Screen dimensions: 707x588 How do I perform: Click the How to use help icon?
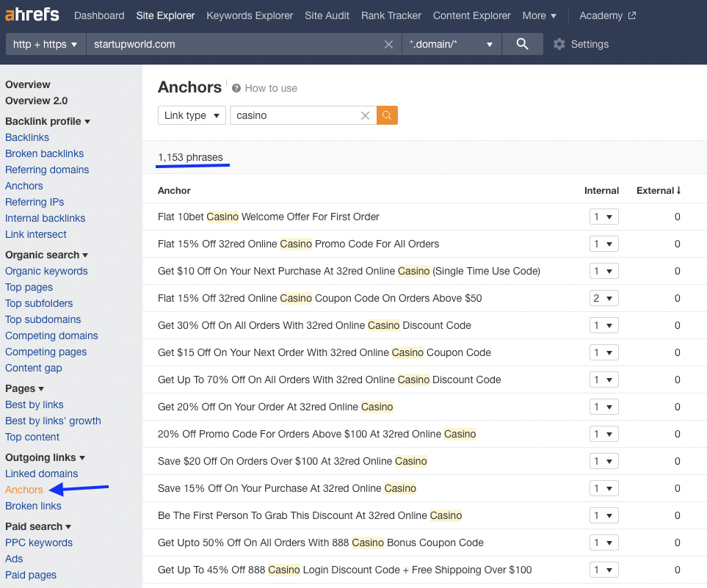[x=236, y=88]
